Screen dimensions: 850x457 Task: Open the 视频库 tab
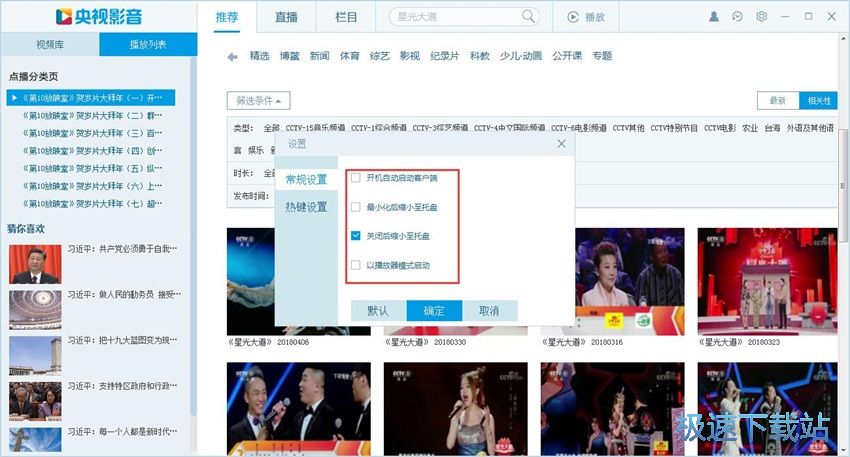[x=50, y=44]
